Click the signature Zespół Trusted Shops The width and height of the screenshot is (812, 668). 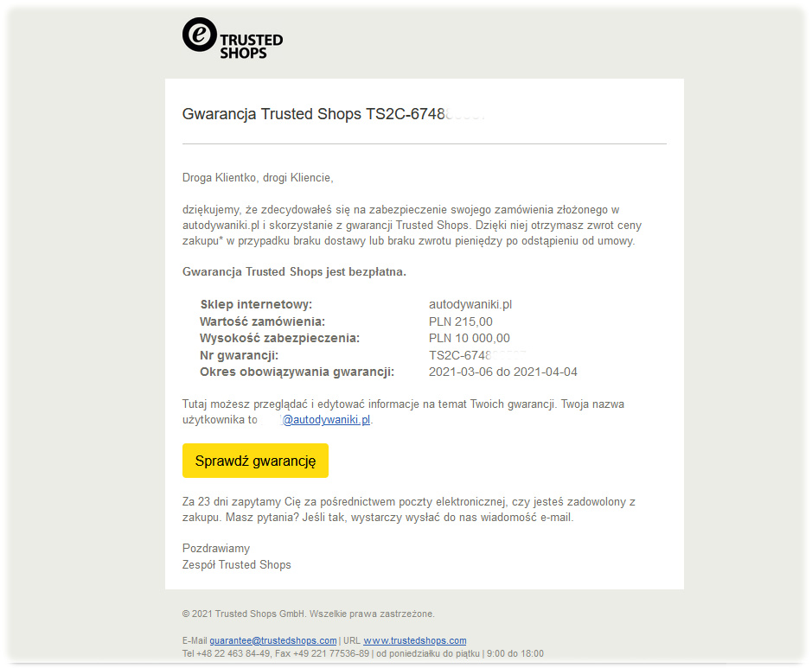click(x=237, y=564)
